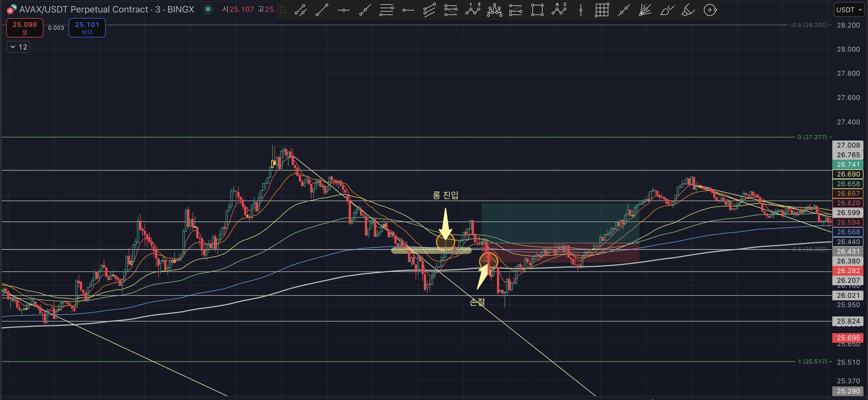Click the 26.657 orange price label
This screenshot has width=868, height=400.
coord(848,193)
